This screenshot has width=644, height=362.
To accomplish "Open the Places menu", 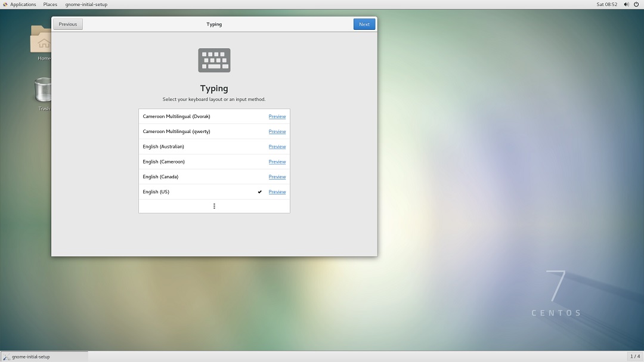I will click(x=49, y=4).
